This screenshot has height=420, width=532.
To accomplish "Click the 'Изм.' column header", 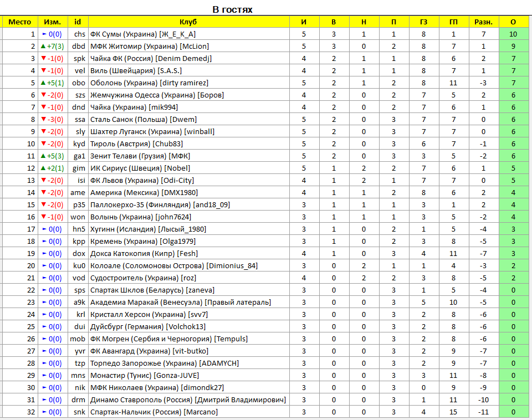I will pyautogui.click(x=53, y=22).
